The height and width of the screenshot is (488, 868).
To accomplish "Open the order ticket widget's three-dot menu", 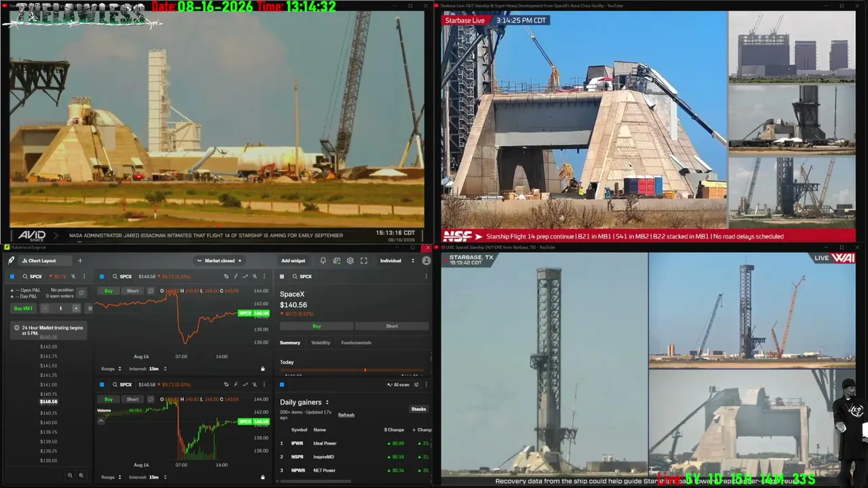I will point(84,277).
